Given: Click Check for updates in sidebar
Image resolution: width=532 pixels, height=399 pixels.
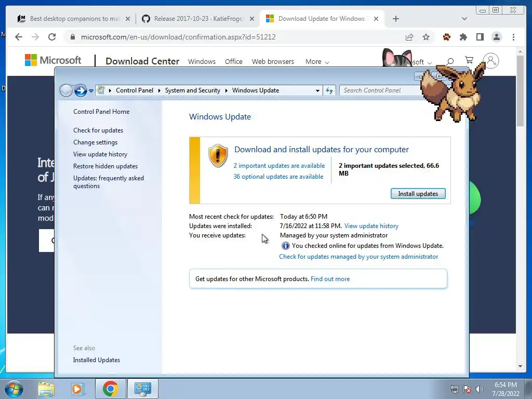Looking at the screenshot, I should 98,130.
